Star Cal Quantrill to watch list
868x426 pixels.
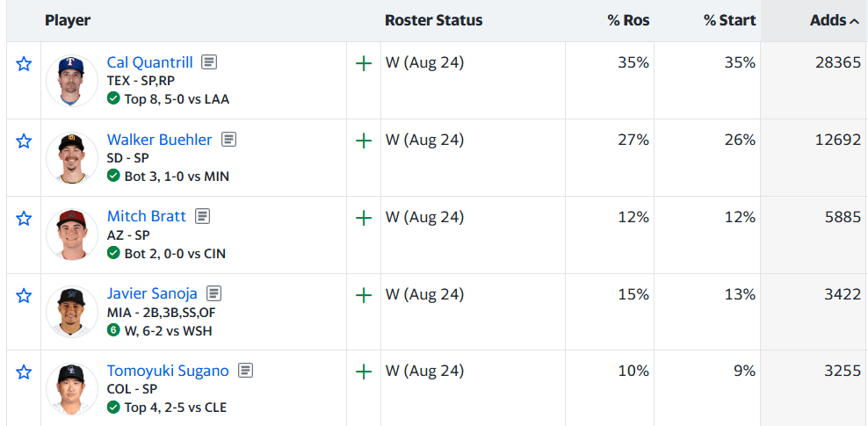[x=23, y=64]
